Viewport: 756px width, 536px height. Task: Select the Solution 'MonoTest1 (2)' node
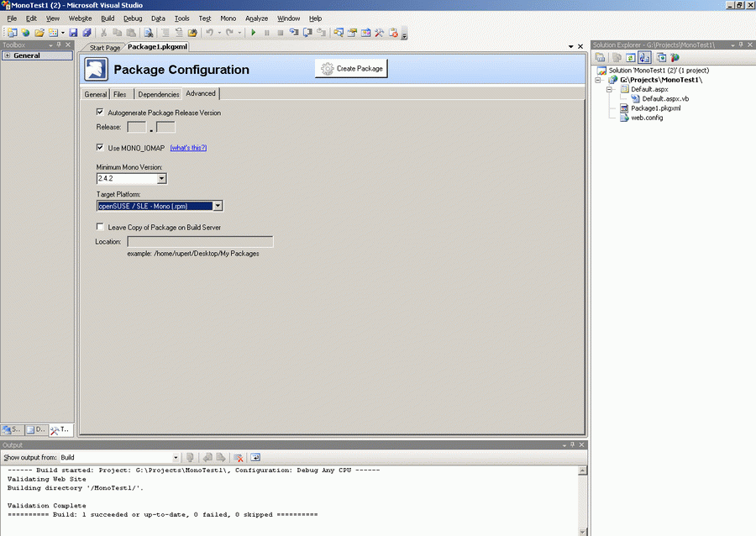[659, 71]
